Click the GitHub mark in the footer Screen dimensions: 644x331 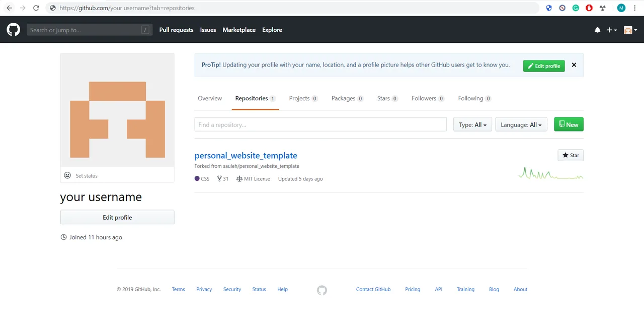pyautogui.click(x=322, y=290)
